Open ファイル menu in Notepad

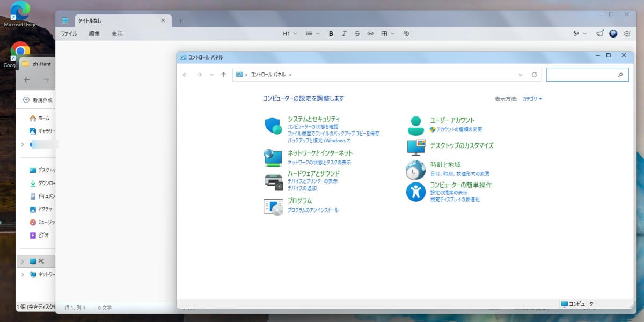coord(69,34)
